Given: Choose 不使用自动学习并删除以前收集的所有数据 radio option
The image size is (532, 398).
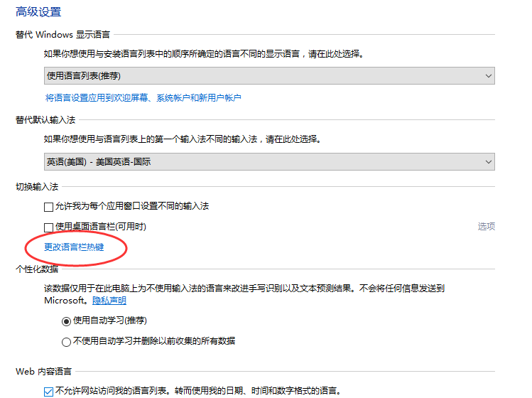Looking at the screenshot, I should (x=67, y=341).
